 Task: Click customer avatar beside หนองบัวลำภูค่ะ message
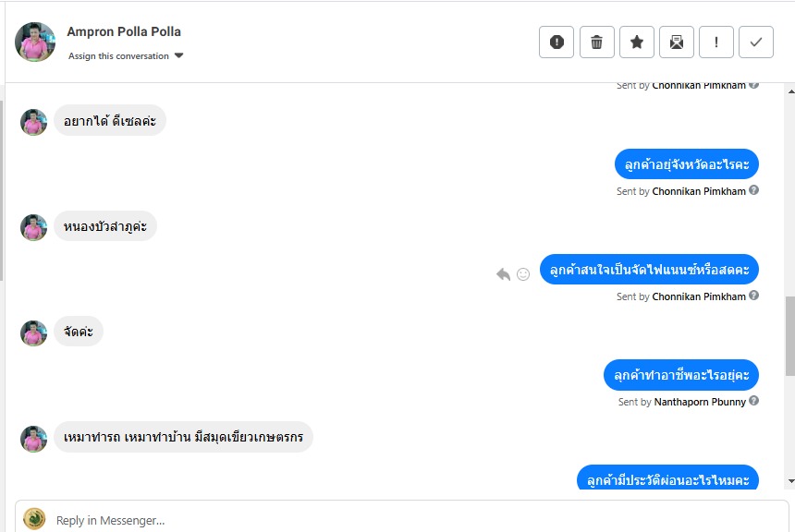[34, 227]
